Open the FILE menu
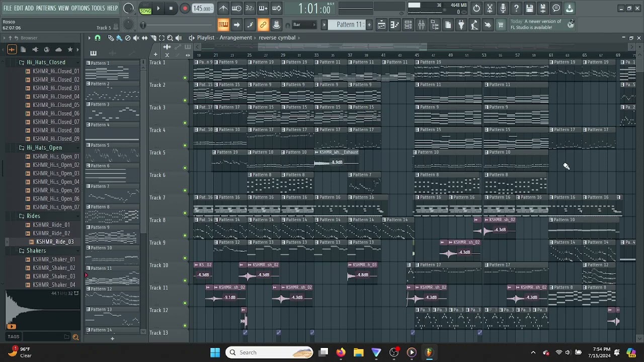644x362 pixels. (x=8, y=9)
